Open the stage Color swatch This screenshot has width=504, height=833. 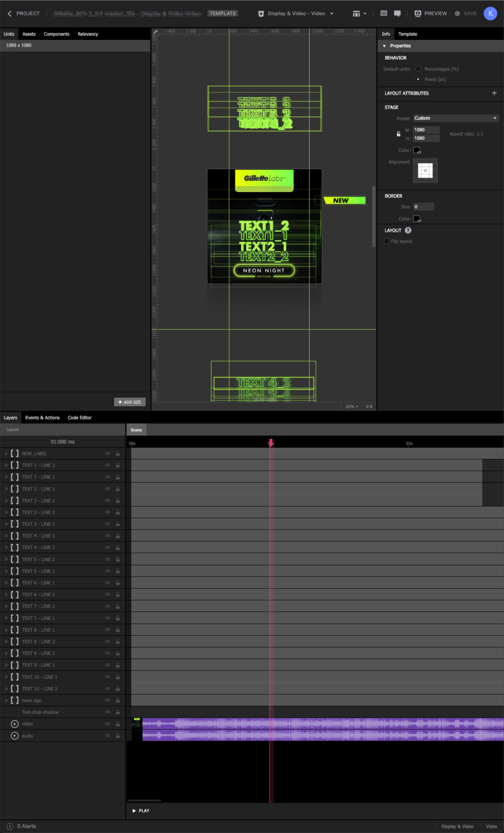(417, 150)
